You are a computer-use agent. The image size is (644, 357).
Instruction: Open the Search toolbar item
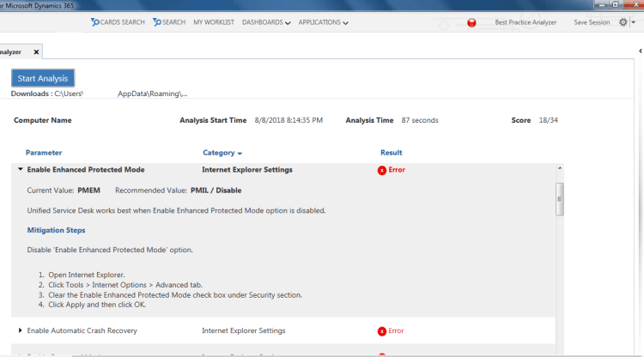point(169,22)
